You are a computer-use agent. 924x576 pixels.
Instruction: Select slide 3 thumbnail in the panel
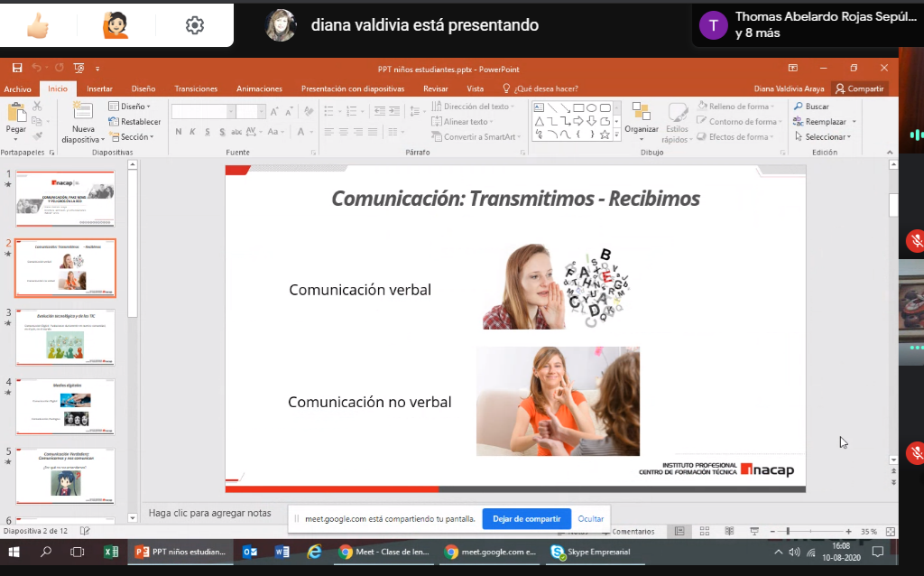(65, 338)
